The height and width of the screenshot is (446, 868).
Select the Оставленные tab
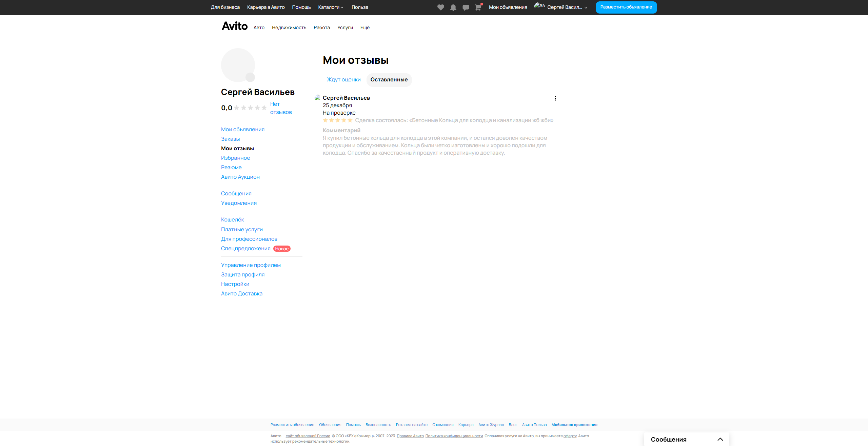click(389, 80)
